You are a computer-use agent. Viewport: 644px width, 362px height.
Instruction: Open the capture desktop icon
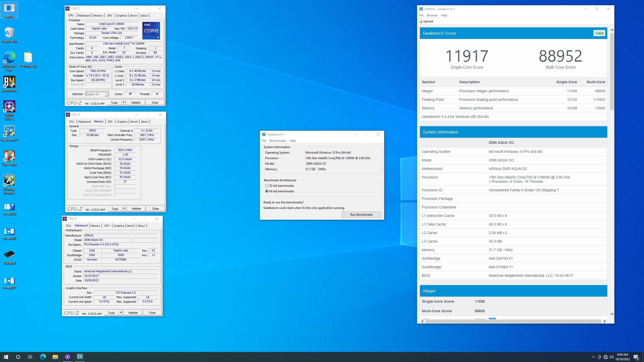(x=9, y=10)
